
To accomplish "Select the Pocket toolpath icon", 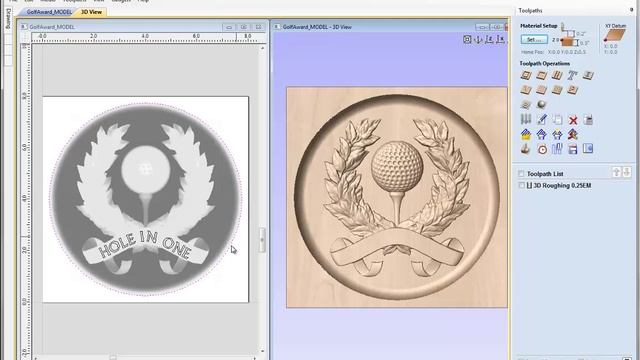I will pyautogui.click(x=541, y=75).
